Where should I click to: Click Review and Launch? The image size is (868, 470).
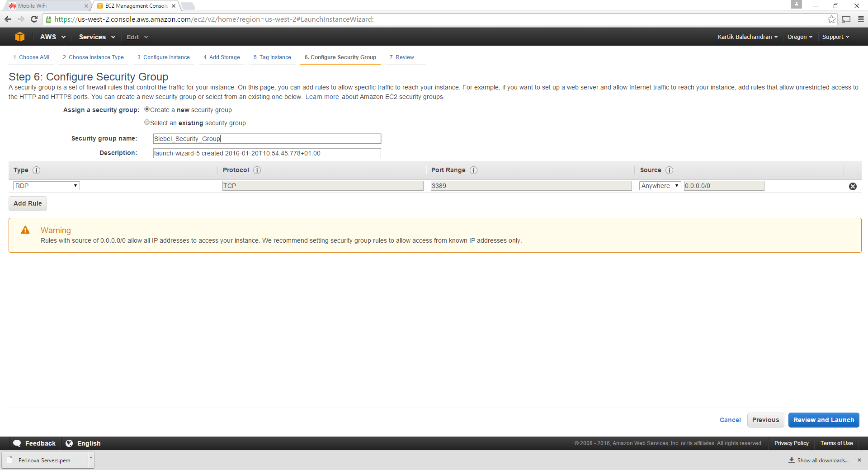pos(824,420)
